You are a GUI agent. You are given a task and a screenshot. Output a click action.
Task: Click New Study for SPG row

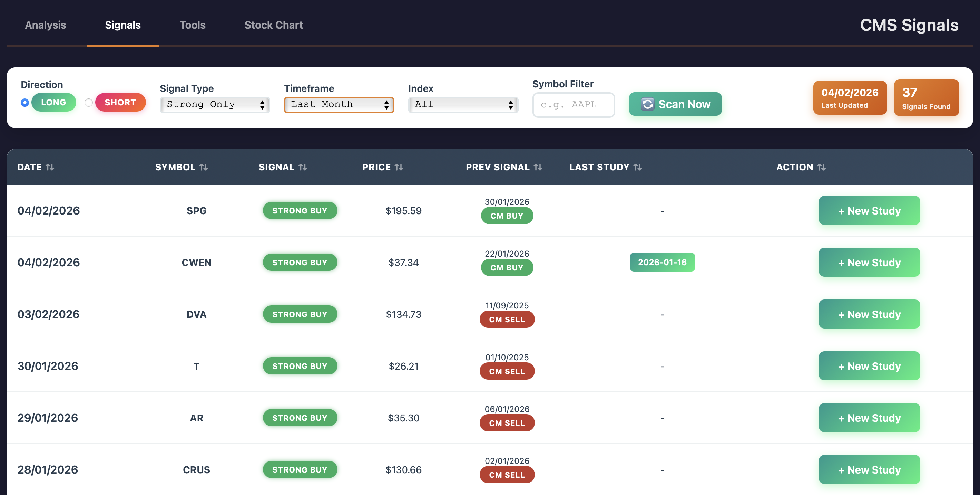click(x=869, y=211)
